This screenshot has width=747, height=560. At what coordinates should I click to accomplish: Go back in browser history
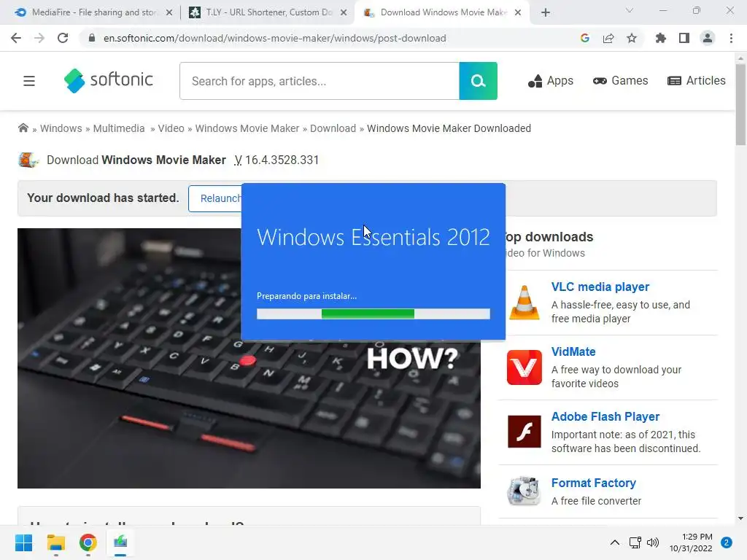(16, 38)
